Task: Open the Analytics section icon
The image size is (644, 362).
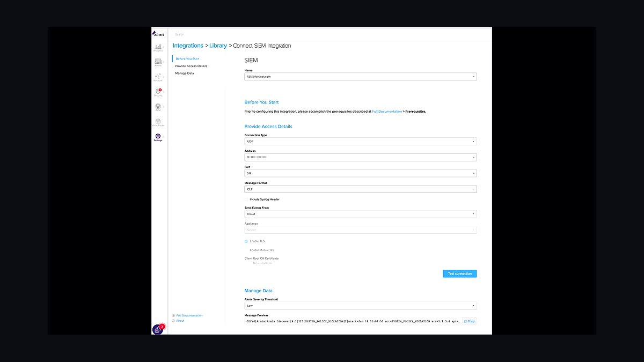Action: 158,47
